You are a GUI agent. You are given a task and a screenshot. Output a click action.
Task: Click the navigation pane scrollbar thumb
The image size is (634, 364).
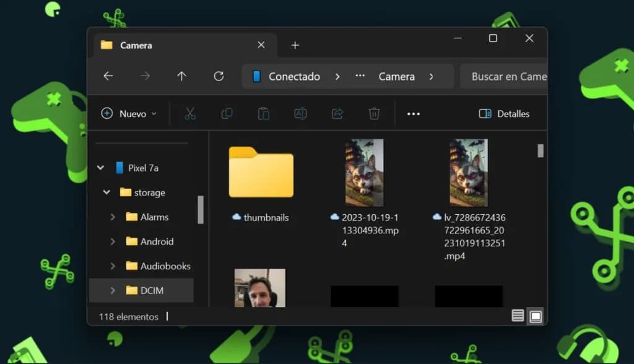(201, 209)
